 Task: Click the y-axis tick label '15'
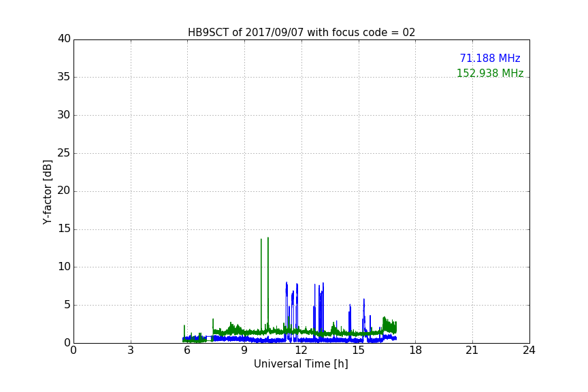tap(64, 229)
